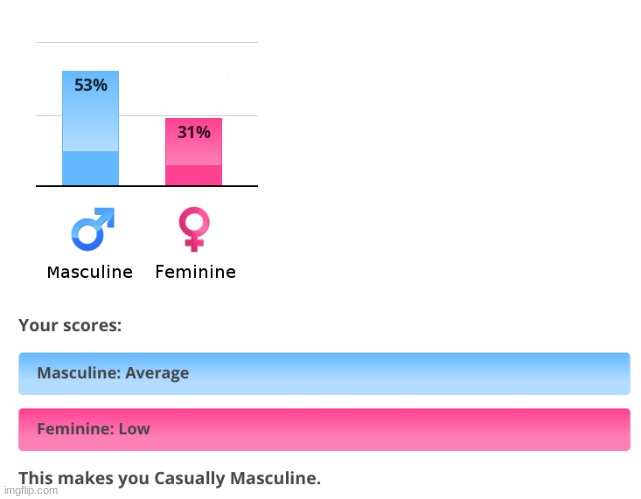641x499 pixels.
Task: Select the blue 'Masculine: Average' score banner
Action: [x=324, y=374]
